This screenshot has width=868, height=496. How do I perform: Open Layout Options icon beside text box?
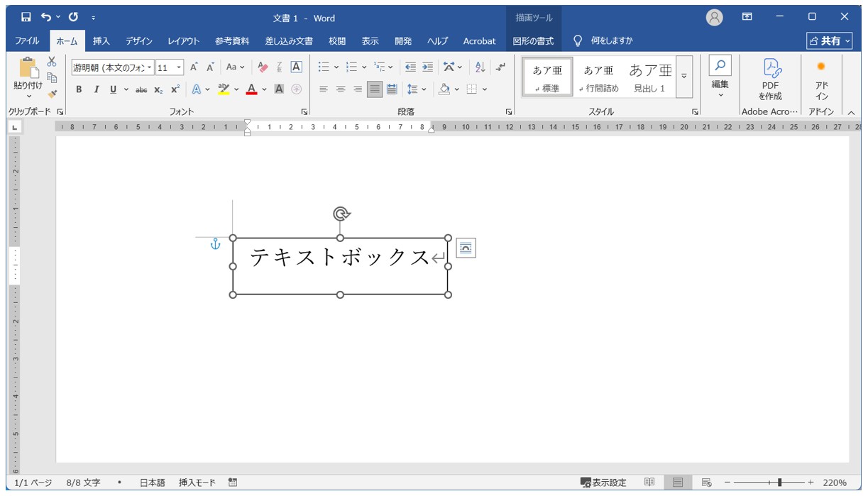click(x=466, y=248)
